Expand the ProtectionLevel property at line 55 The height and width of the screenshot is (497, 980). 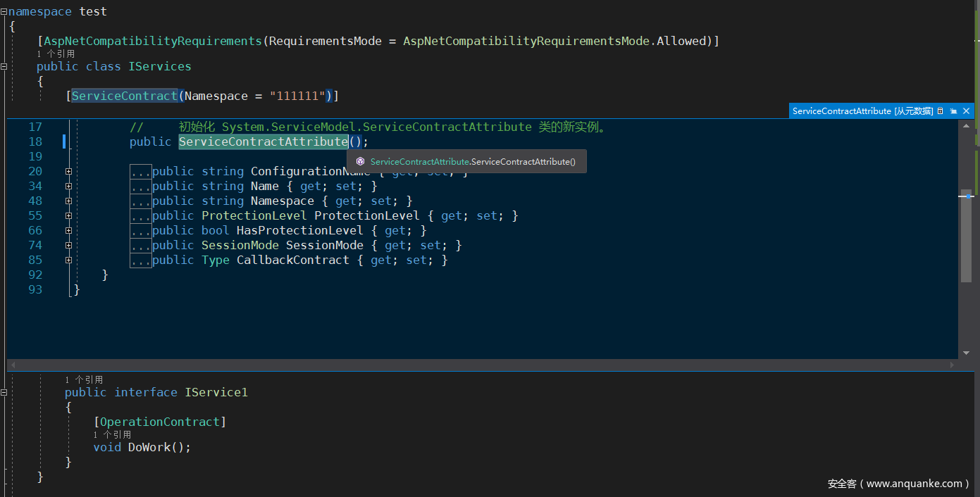[68, 215]
